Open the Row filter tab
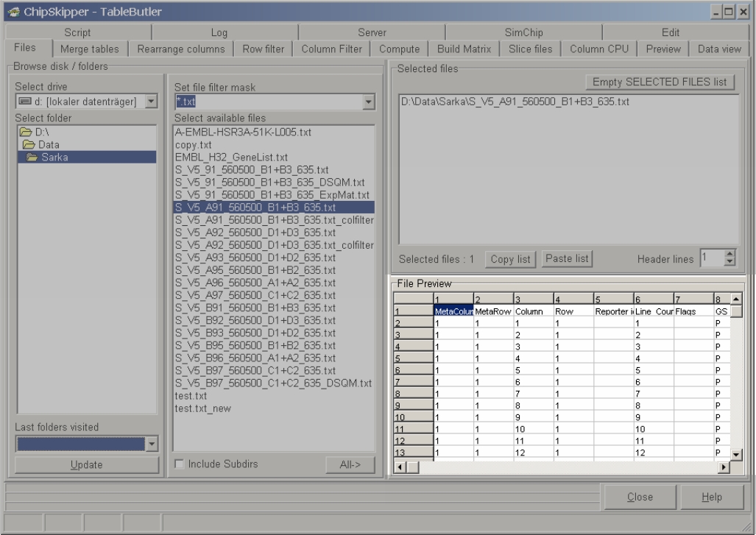 coord(263,49)
